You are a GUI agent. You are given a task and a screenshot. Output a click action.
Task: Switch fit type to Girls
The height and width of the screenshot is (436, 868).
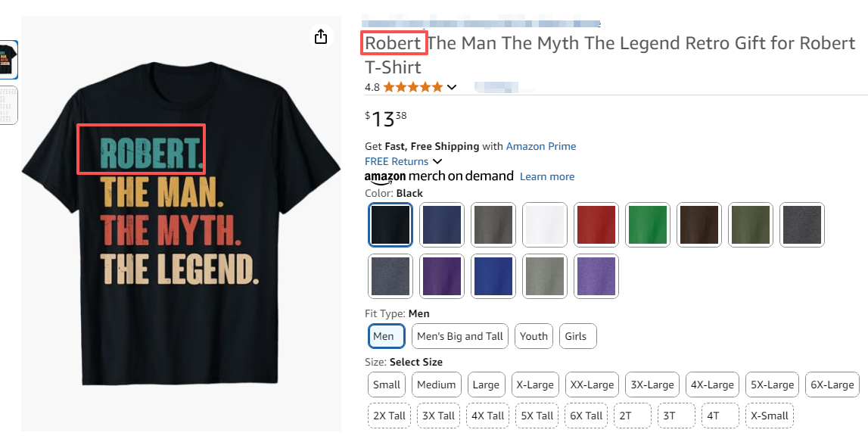click(x=576, y=336)
